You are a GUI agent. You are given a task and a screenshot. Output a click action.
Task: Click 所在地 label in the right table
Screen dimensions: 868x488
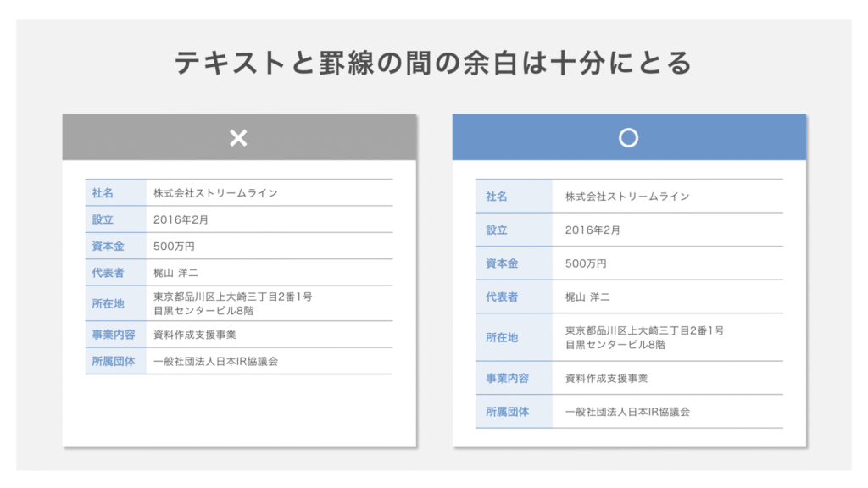coord(502,337)
